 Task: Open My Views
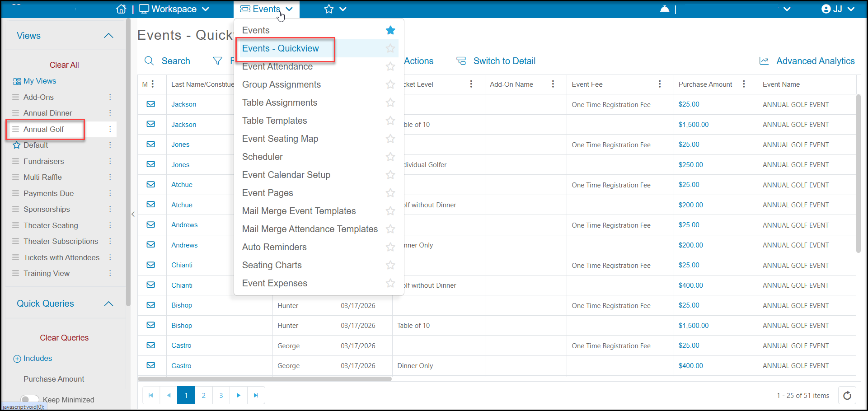35,81
